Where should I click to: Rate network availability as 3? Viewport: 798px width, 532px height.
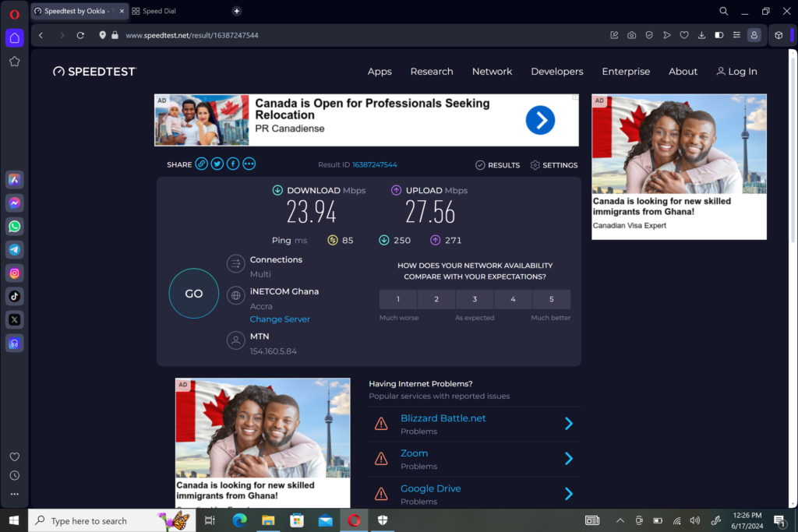pyautogui.click(x=475, y=299)
